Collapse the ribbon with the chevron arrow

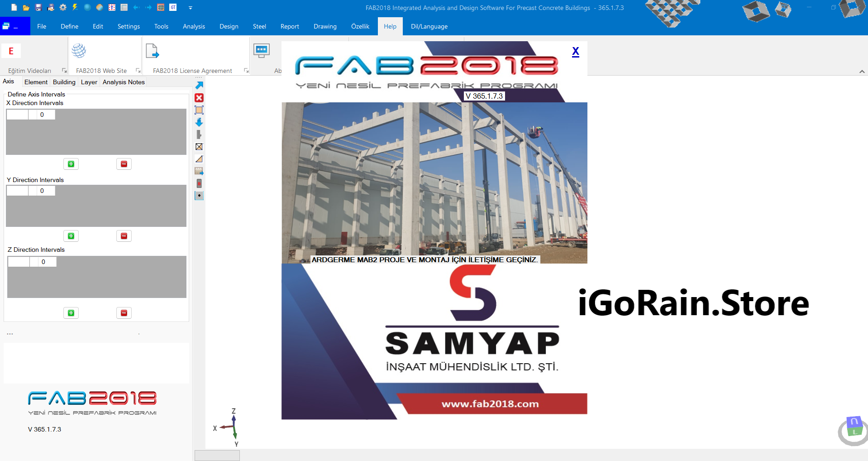(862, 72)
